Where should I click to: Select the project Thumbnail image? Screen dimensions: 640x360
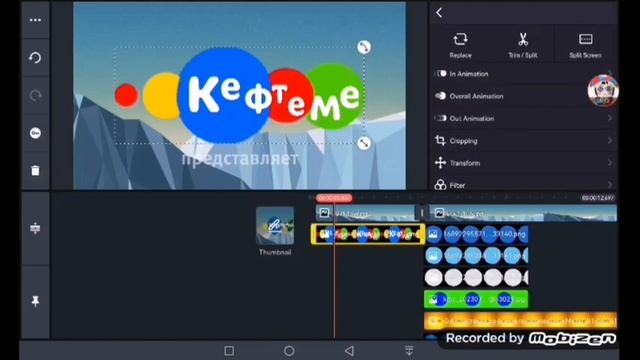(275, 226)
